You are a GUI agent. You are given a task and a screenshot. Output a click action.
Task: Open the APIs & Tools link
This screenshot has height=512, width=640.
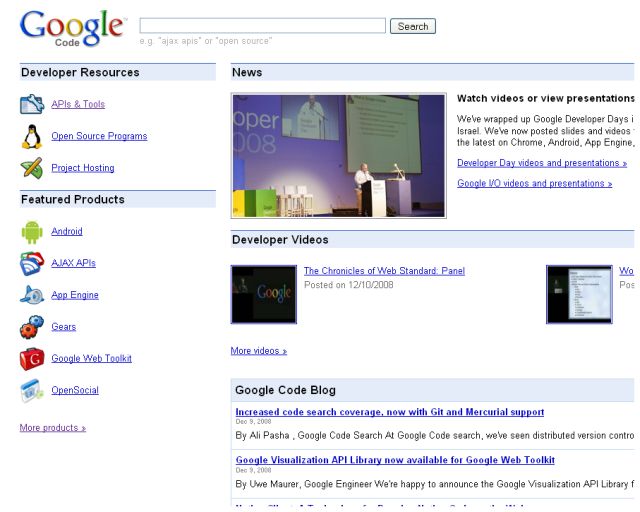tap(78, 104)
